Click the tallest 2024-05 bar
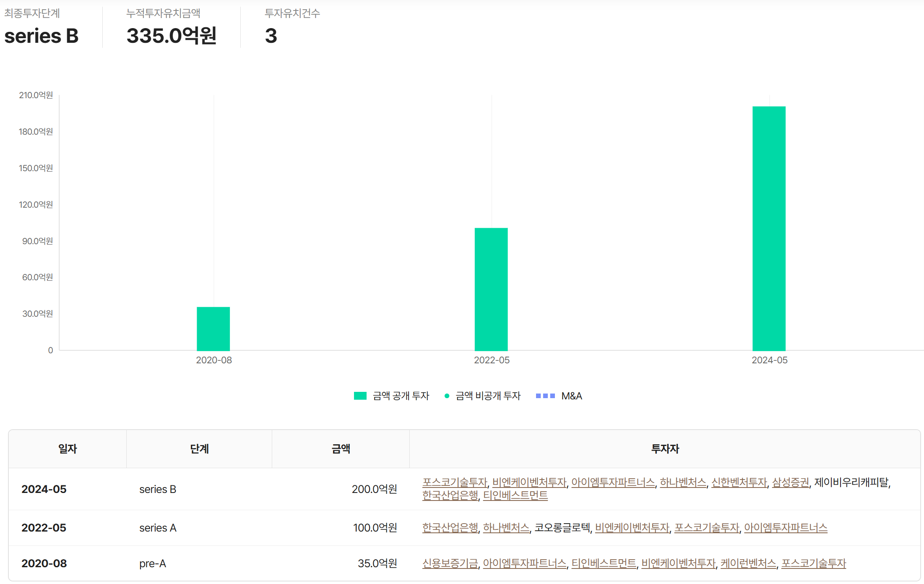 769,229
